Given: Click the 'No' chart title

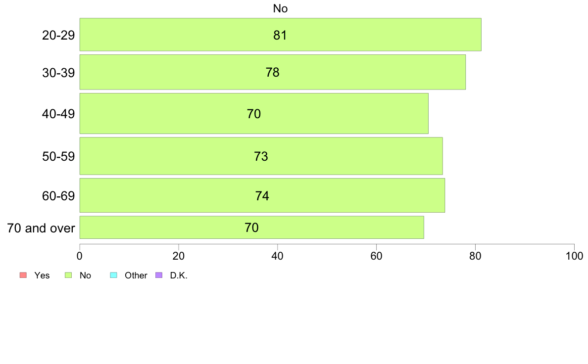Looking at the screenshot, I should coord(280,8).
